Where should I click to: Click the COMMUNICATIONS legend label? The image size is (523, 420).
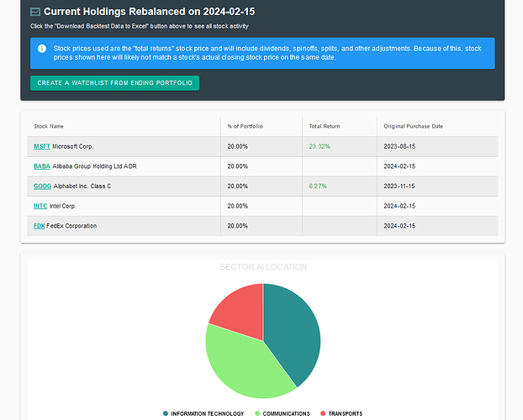pos(286,413)
